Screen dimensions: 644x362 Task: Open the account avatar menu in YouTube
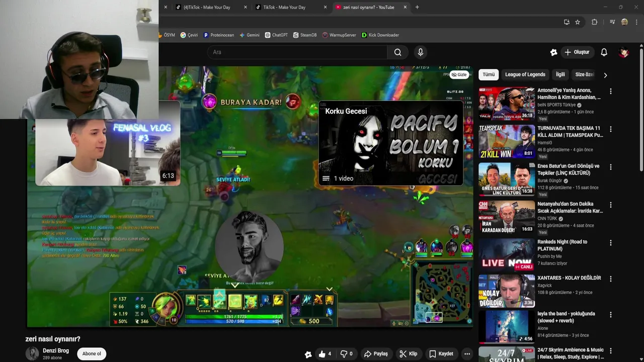pyautogui.click(x=624, y=52)
